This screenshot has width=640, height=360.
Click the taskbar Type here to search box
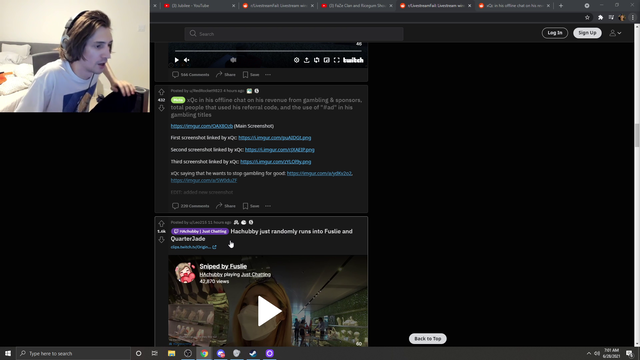[73, 353]
